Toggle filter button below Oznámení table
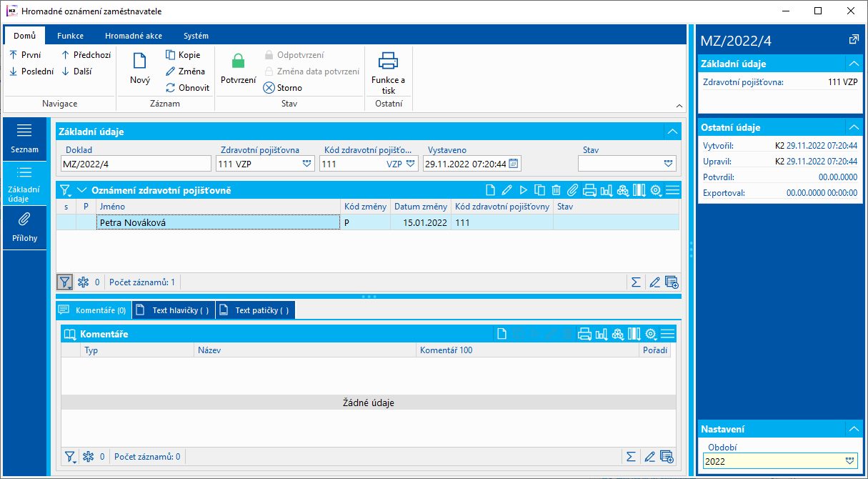This screenshot has height=479, width=868. pos(65,282)
